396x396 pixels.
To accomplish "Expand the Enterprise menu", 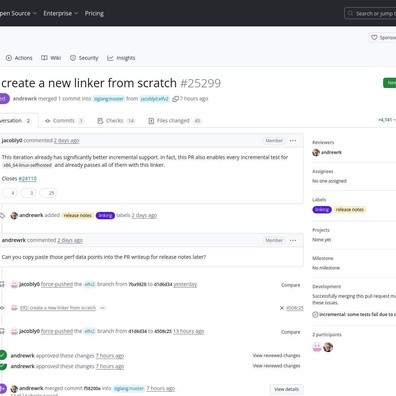I will point(61,13).
